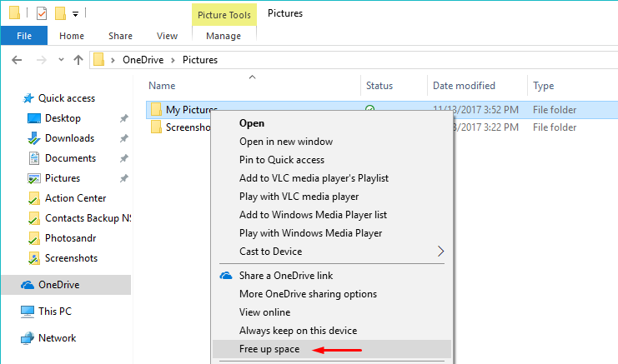Select Free up space menu option
Image resolution: width=618 pixels, height=364 pixels.
269,349
